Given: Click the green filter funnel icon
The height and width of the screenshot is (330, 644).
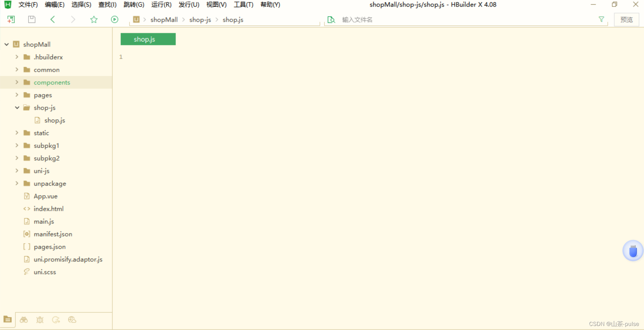Looking at the screenshot, I should coord(601,19).
